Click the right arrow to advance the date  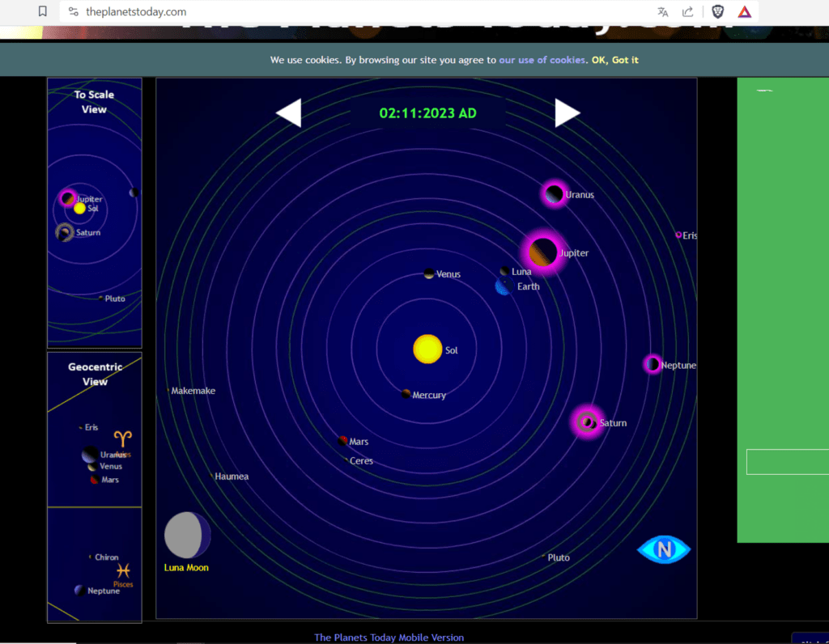point(568,113)
